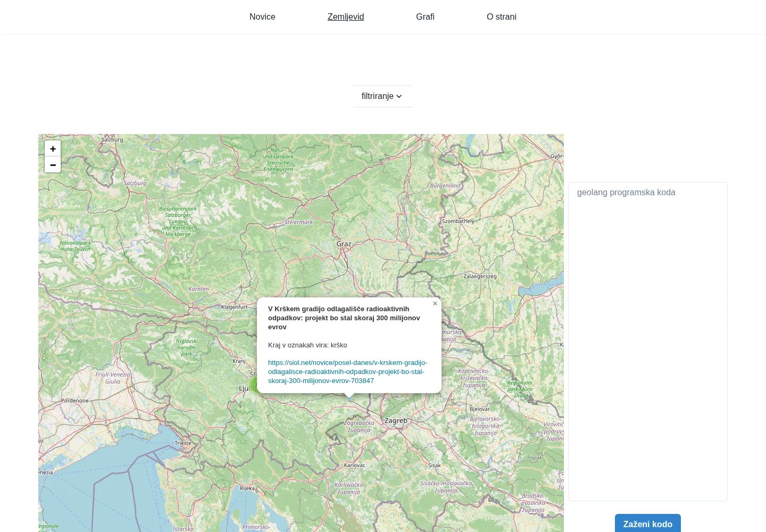Focus the geolang programska koda text area
Viewport: 766px width, 532px height.
tap(647, 342)
